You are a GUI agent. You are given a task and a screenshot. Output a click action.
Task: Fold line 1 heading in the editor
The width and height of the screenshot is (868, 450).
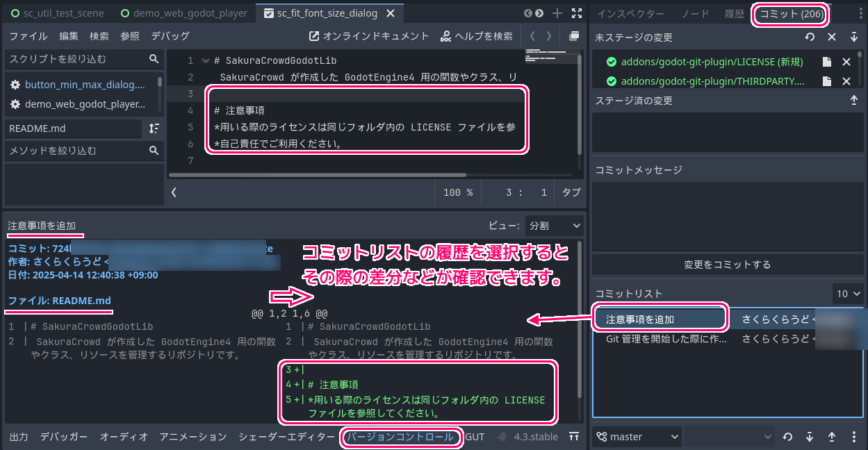206,61
